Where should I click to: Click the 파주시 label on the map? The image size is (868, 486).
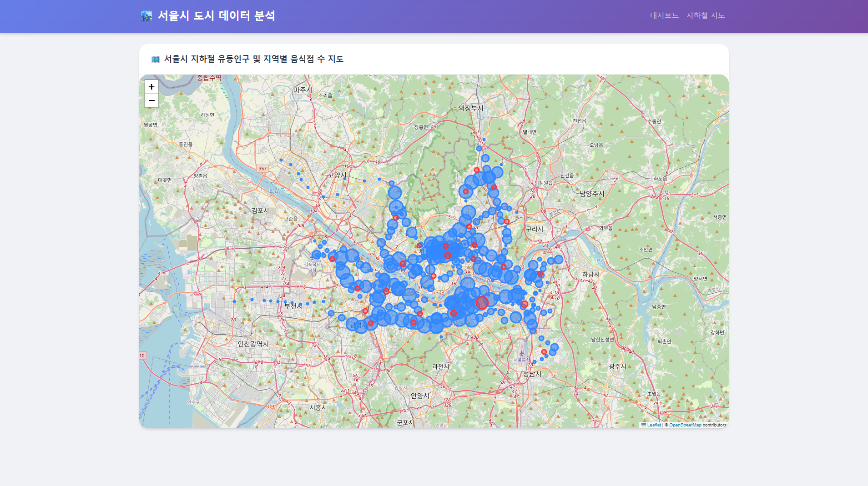[303, 90]
